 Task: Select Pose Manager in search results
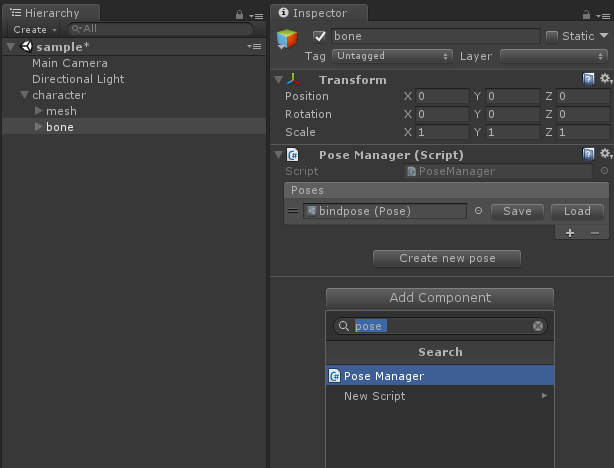[440, 376]
